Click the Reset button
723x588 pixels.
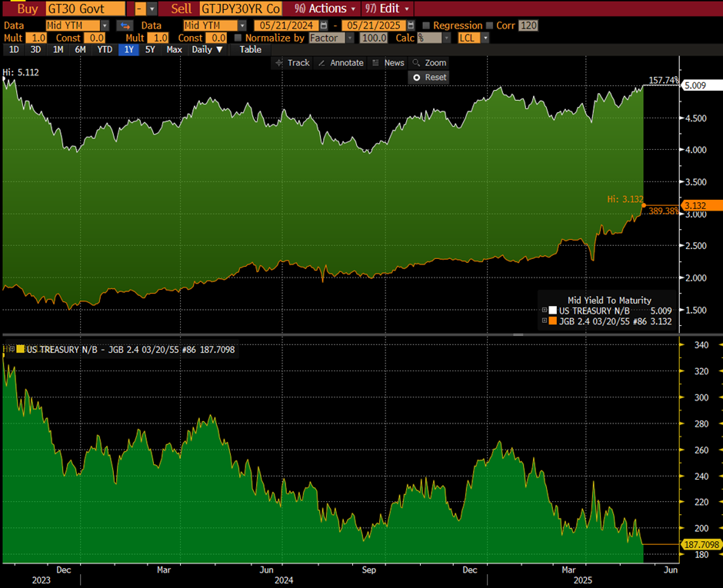pos(429,78)
